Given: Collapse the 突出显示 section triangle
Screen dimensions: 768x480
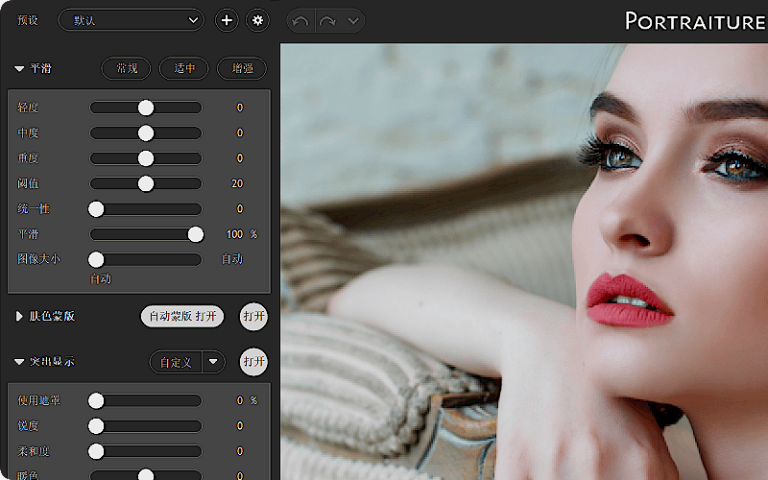Looking at the screenshot, I should pyautogui.click(x=19, y=362).
